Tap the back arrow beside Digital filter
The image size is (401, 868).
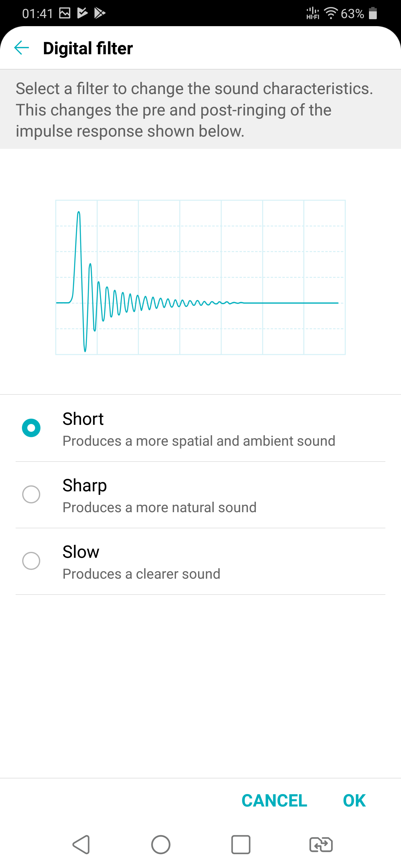coord(22,48)
